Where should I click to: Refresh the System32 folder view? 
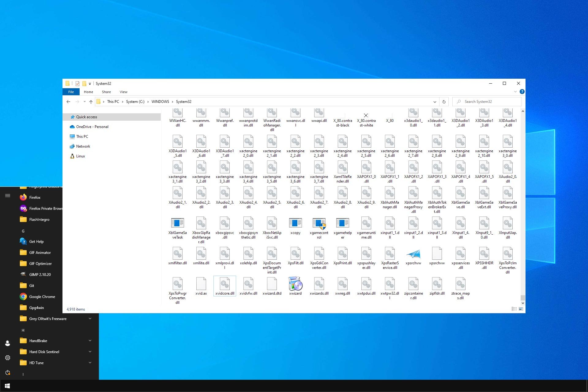click(444, 102)
